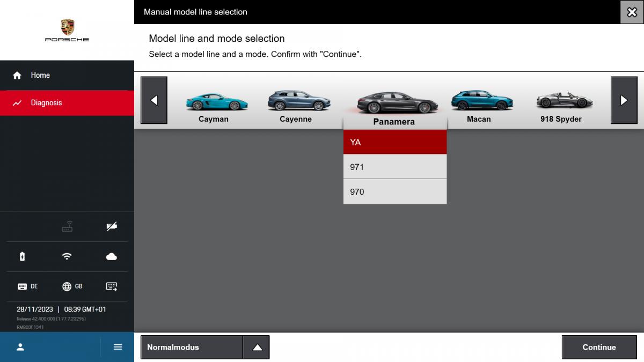Go to Home in the sidebar
Image resolution: width=644 pixels, height=362 pixels.
pyautogui.click(x=40, y=76)
